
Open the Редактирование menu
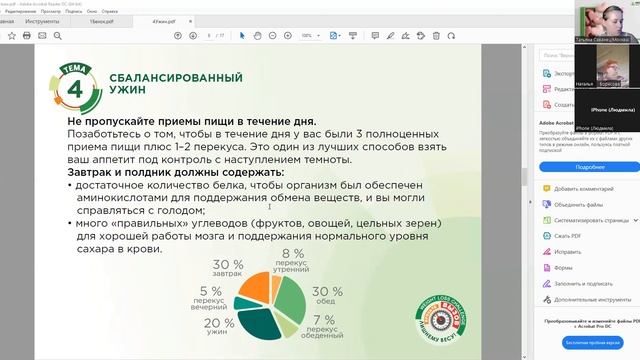coord(20,11)
